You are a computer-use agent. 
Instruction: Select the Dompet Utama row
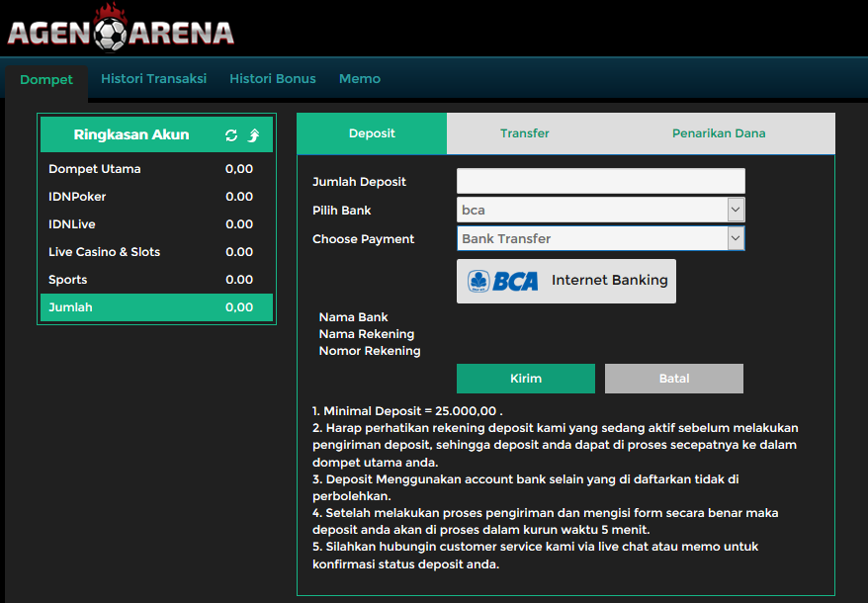point(156,169)
